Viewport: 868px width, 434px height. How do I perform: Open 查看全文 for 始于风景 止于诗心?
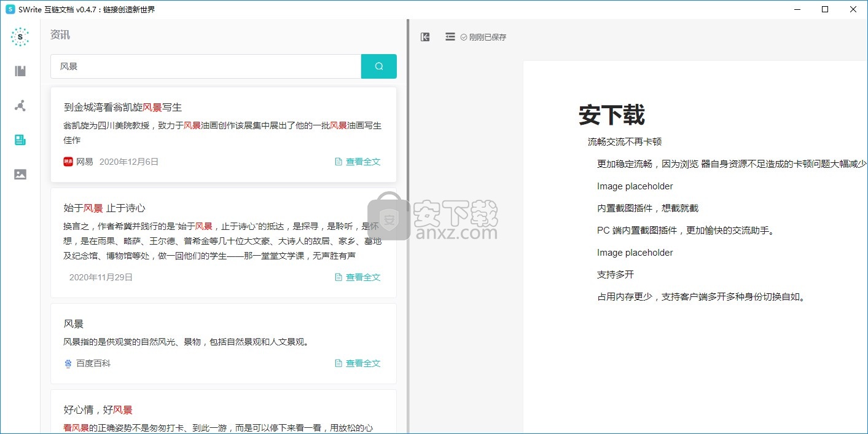tap(358, 277)
